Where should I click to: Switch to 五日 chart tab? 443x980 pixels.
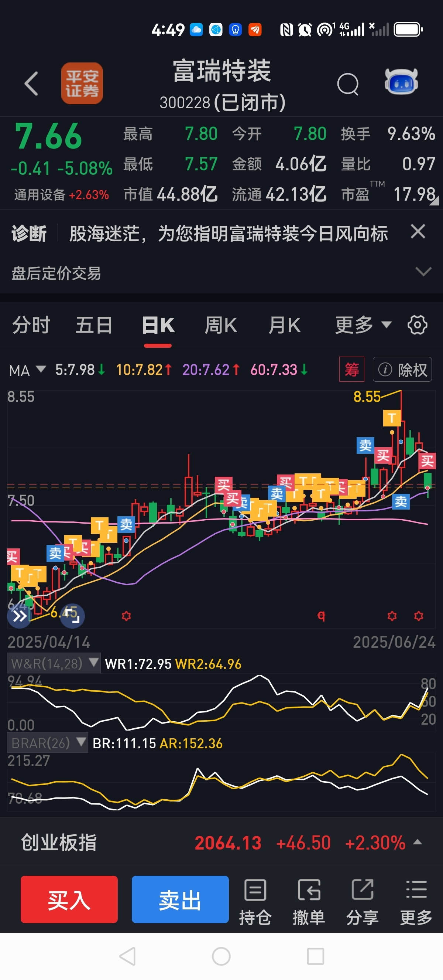coord(94,325)
